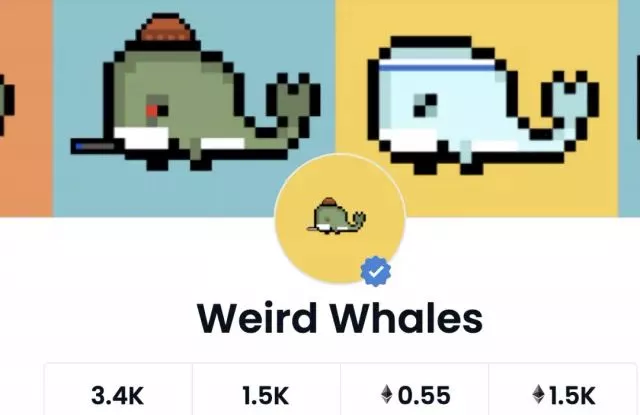Screen dimensions: 640x415
Task: Select the brown hat on the green whale
Action: 165,29
